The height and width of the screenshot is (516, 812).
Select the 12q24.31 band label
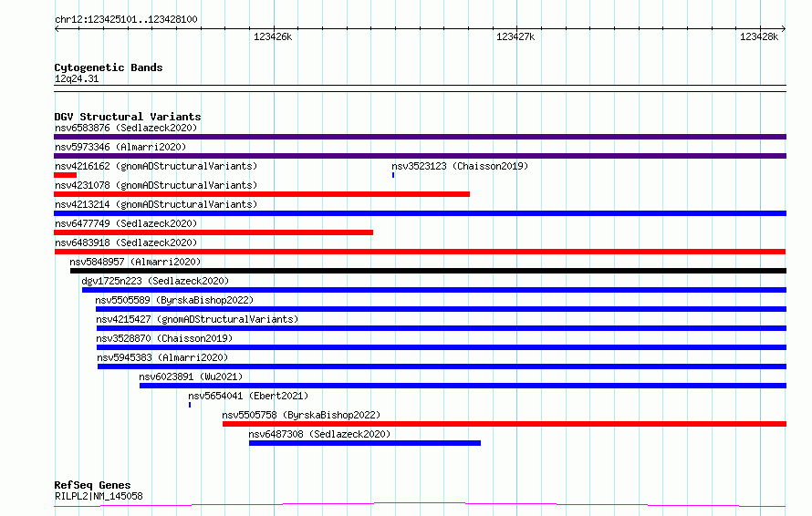point(77,78)
